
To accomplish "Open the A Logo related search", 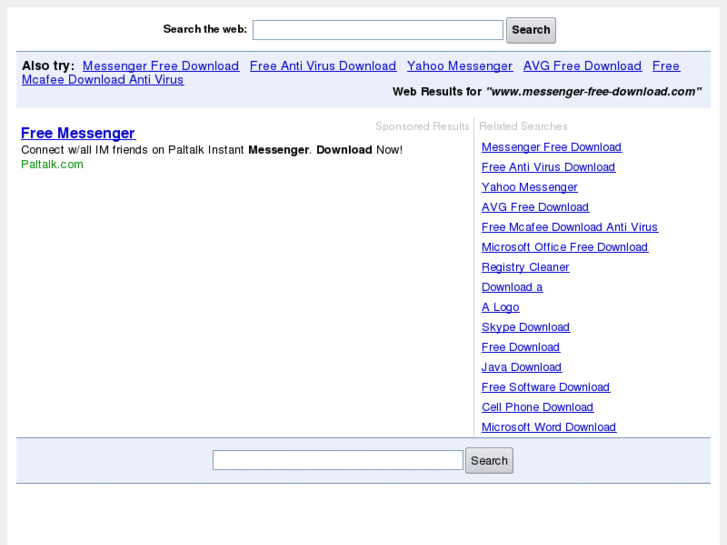I will [500, 307].
